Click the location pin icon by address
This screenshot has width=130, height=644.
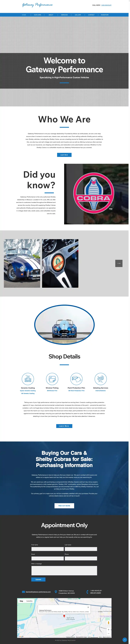[x=56, y=592]
